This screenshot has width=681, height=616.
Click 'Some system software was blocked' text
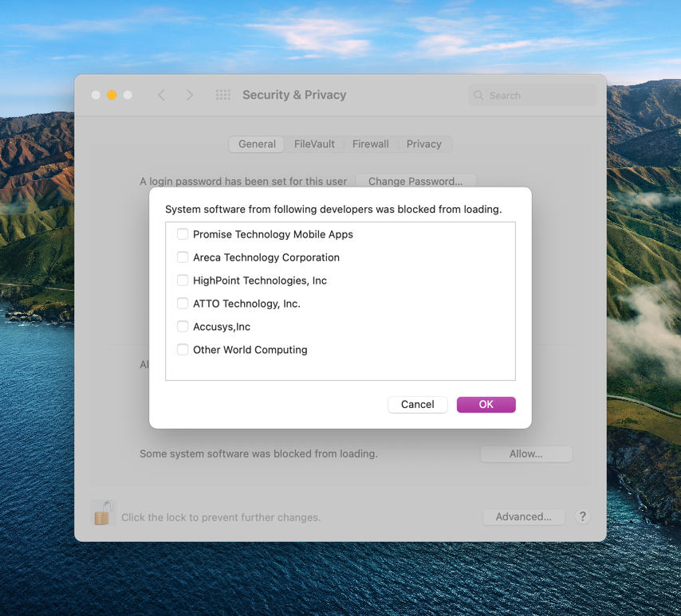258,453
